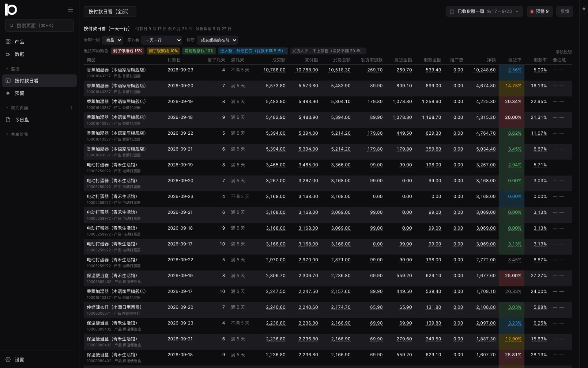This screenshot has width=588, height=368.
Task: Click the yellow 到了观察线 10% legend chip
Action: click(163, 51)
